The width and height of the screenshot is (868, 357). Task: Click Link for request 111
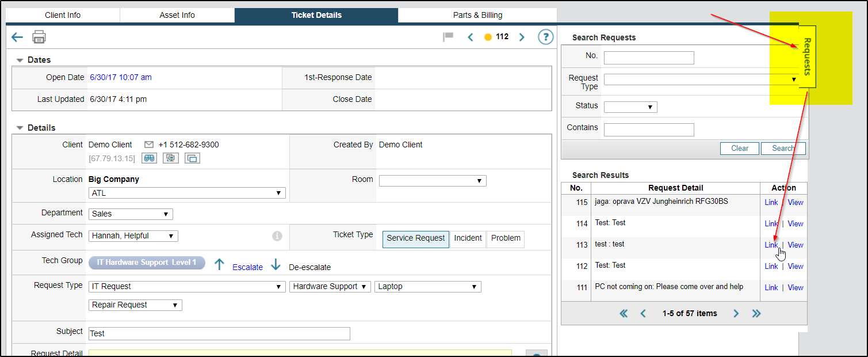[771, 288]
